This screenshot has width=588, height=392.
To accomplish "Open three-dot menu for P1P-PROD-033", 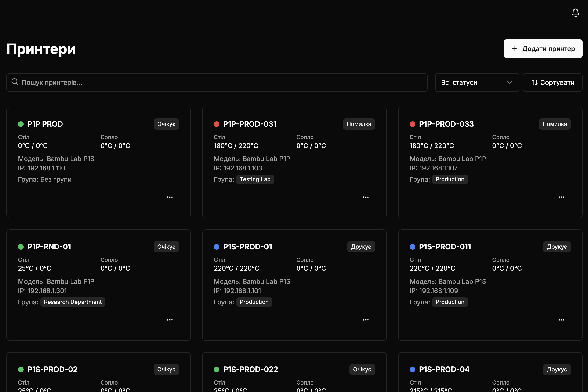I will [x=561, y=197].
